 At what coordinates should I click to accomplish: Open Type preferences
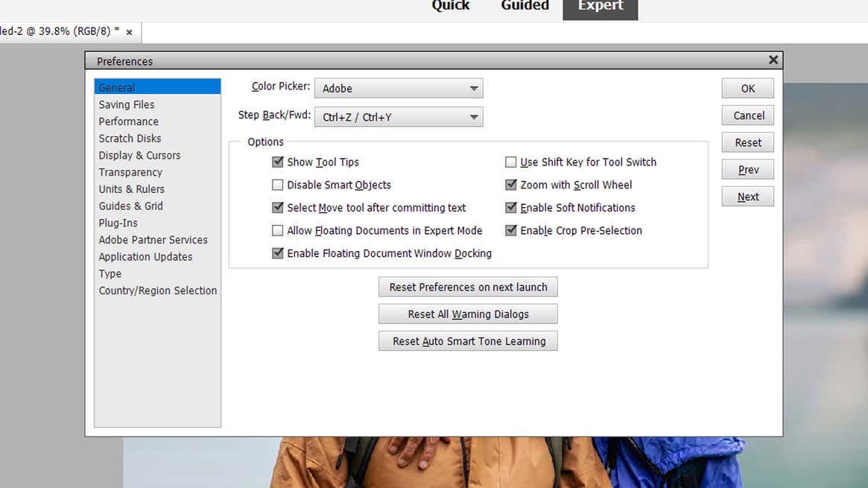tap(110, 274)
